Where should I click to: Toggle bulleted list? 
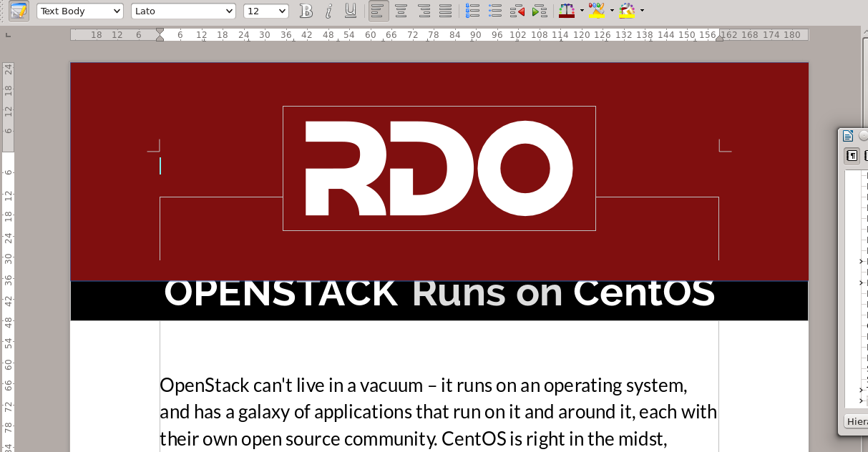coord(494,11)
